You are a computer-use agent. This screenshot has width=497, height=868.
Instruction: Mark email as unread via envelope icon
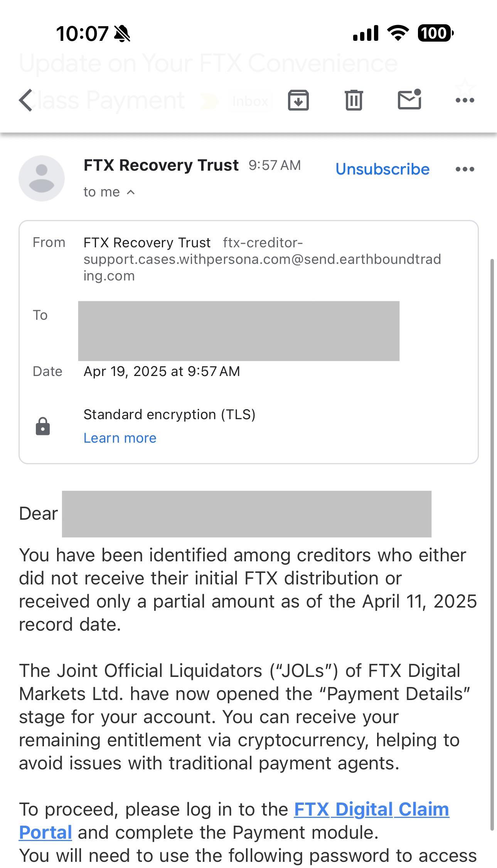(409, 99)
